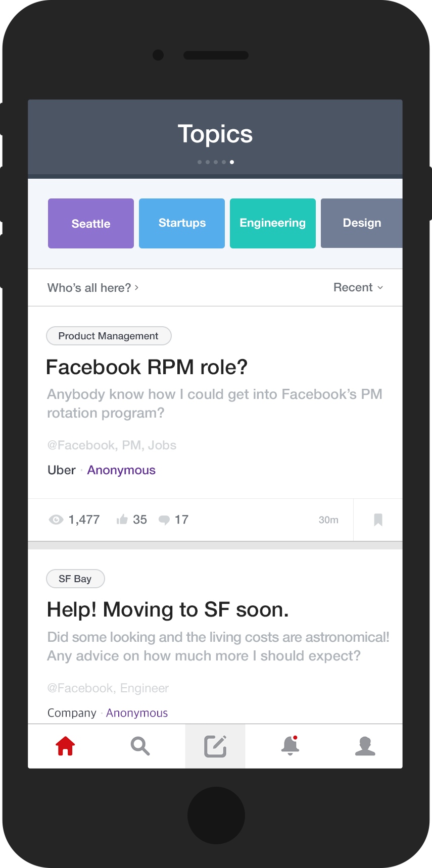Screen dimensions: 432x868
Task: Tap the page indicator dots under Topics
Action: 216,162
